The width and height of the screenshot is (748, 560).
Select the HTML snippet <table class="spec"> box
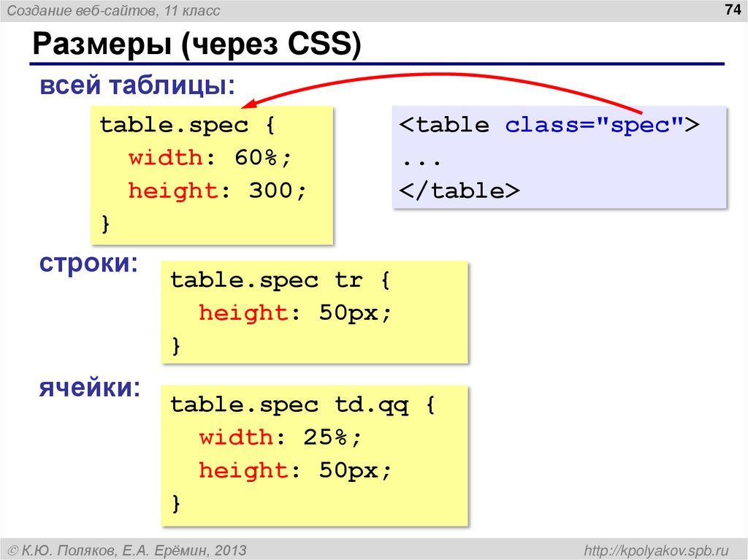click(559, 158)
